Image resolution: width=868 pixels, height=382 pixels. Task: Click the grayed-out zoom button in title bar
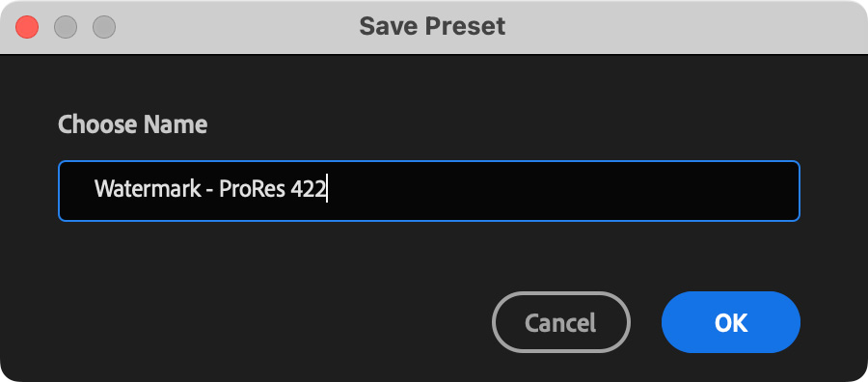[104, 27]
